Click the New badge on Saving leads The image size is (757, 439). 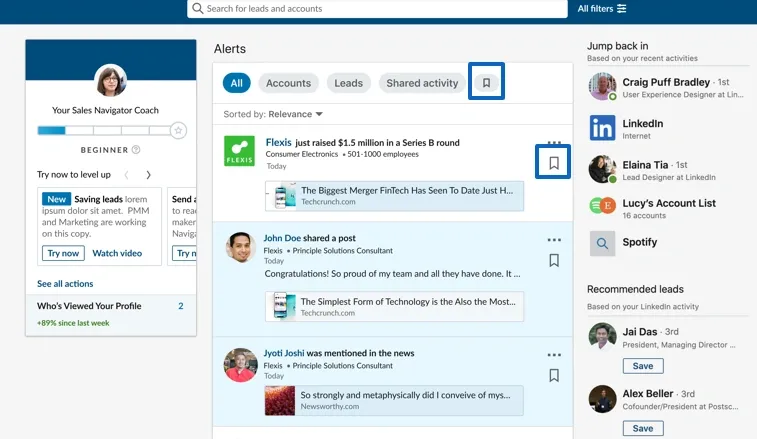(56, 199)
